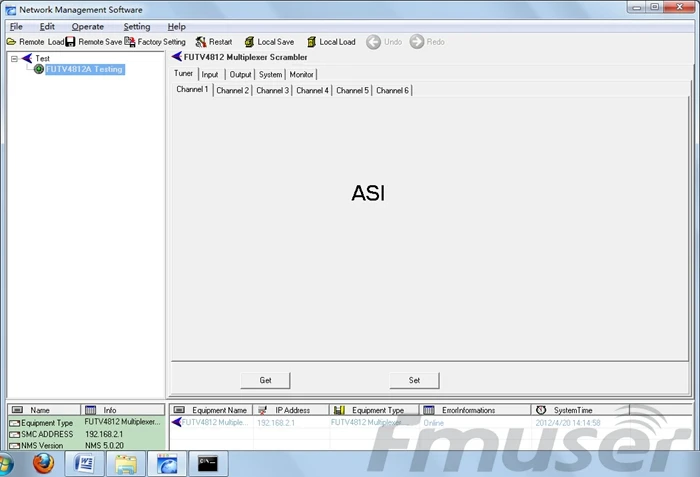This screenshot has height=477, width=700.
Task: Collapse the Test tree node
Action: click(x=14, y=59)
